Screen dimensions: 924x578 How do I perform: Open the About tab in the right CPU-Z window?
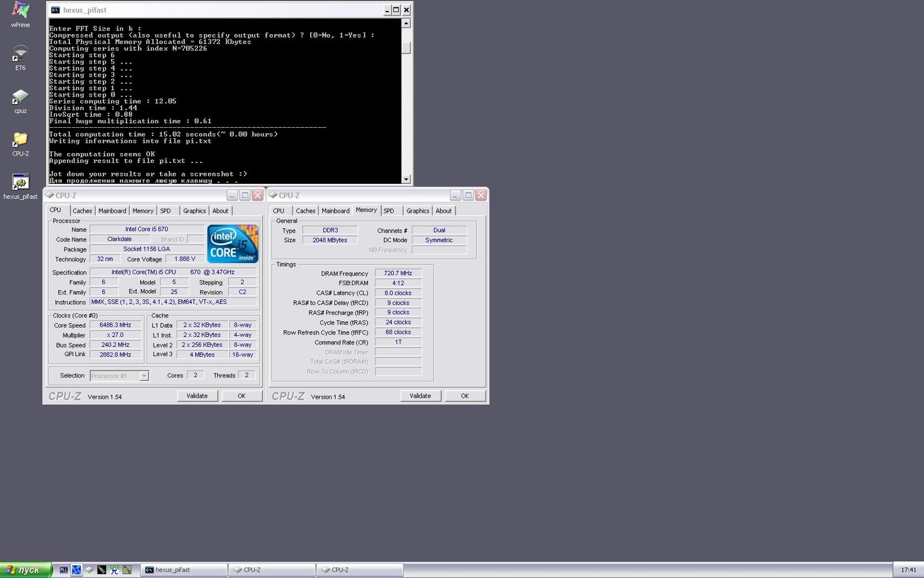coord(444,211)
